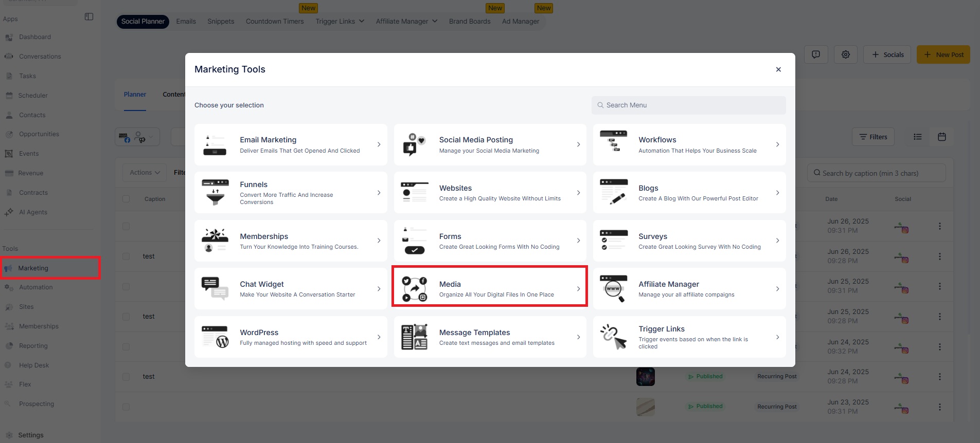The width and height of the screenshot is (980, 443).
Task: Tick the checkbox on the Jun 26 09:28 PM row
Action: click(x=126, y=256)
